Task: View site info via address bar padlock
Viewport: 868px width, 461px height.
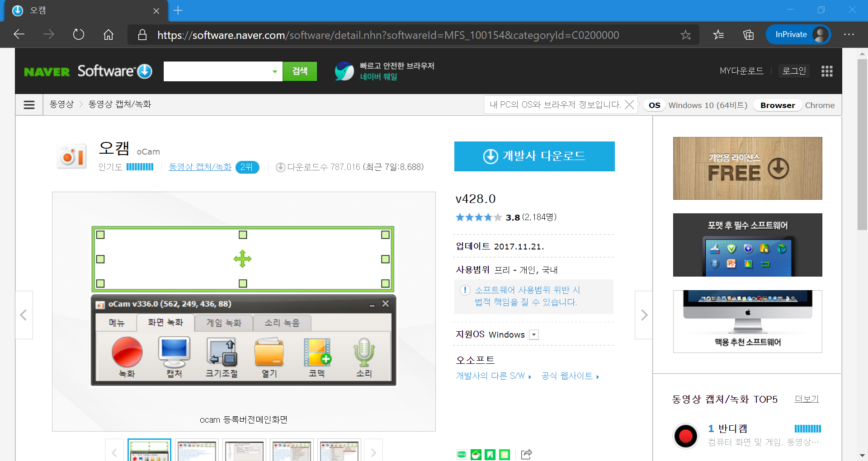Action: [x=142, y=35]
